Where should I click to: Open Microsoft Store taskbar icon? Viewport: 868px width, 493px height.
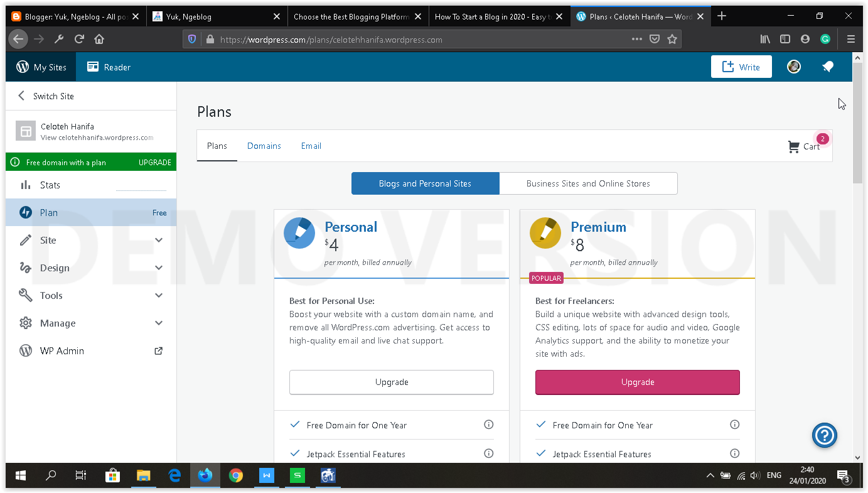pos(112,475)
